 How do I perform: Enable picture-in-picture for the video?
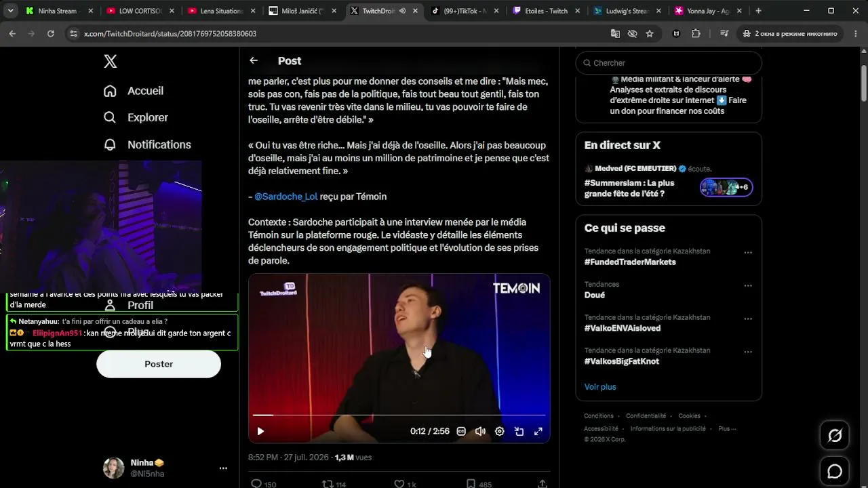[519, 431]
